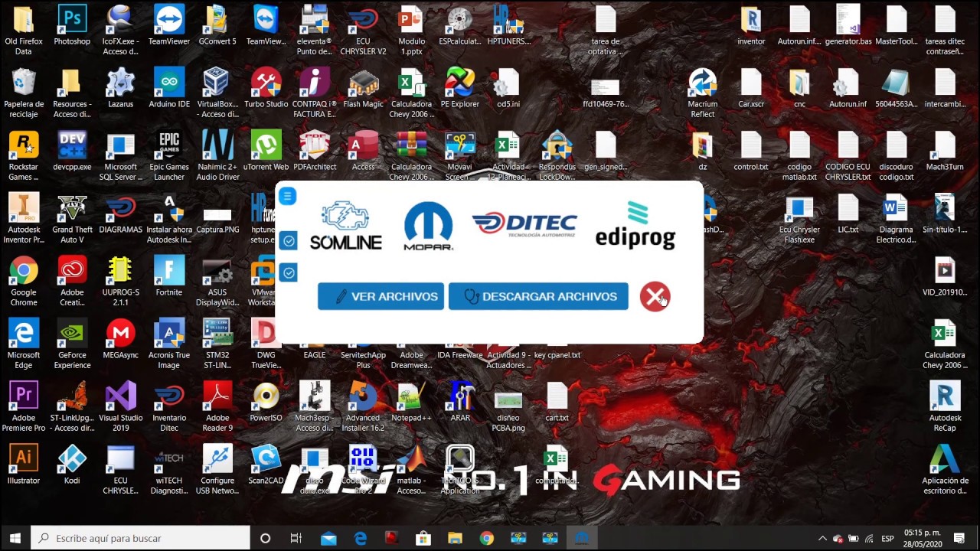Select the Rockstar Games launcher icon
Screen dimensions: 980x551
[x=24, y=156]
